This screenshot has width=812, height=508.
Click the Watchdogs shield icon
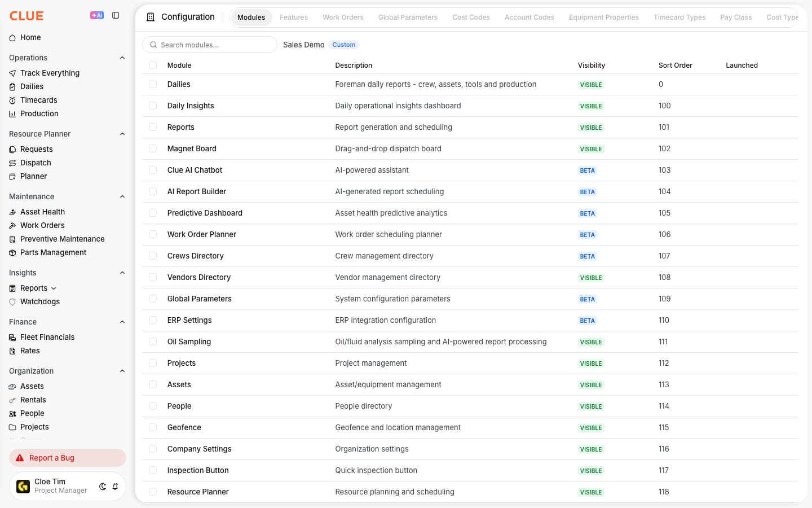coord(12,302)
